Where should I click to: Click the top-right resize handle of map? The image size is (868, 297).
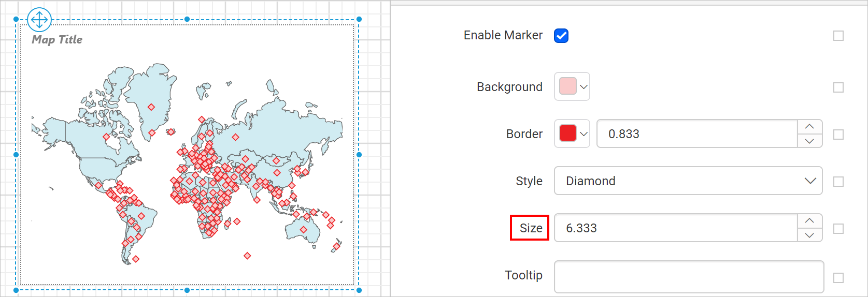coord(359,19)
